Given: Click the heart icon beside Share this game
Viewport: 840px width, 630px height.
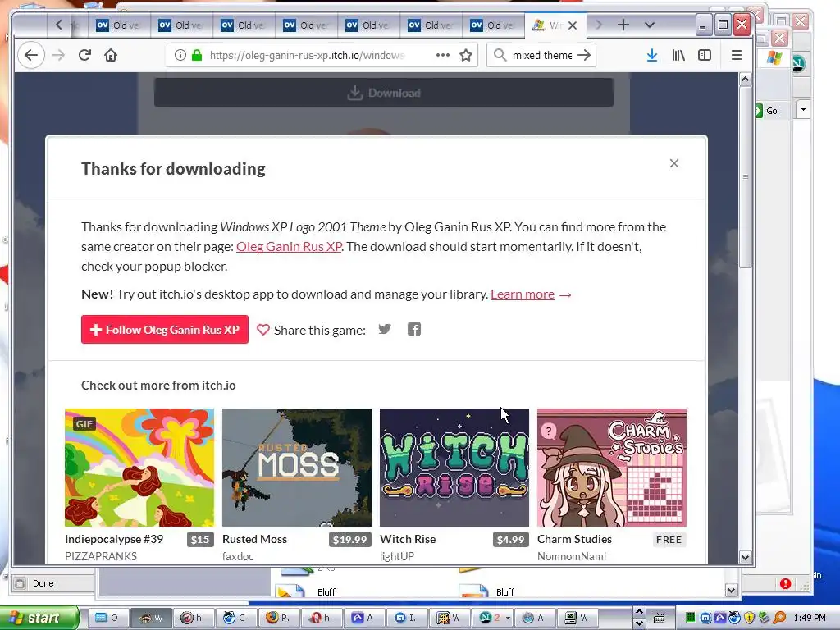Looking at the screenshot, I should coord(263,330).
